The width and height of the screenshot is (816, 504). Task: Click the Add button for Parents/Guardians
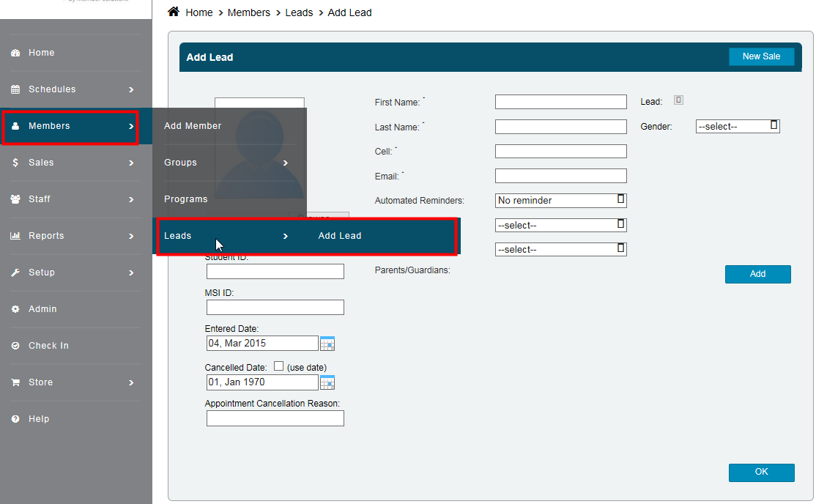point(757,274)
